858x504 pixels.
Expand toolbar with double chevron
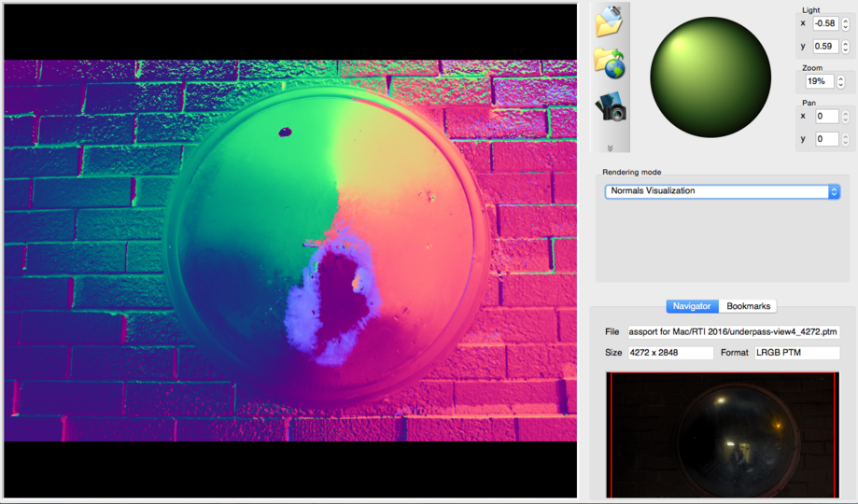click(x=610, y=148)
